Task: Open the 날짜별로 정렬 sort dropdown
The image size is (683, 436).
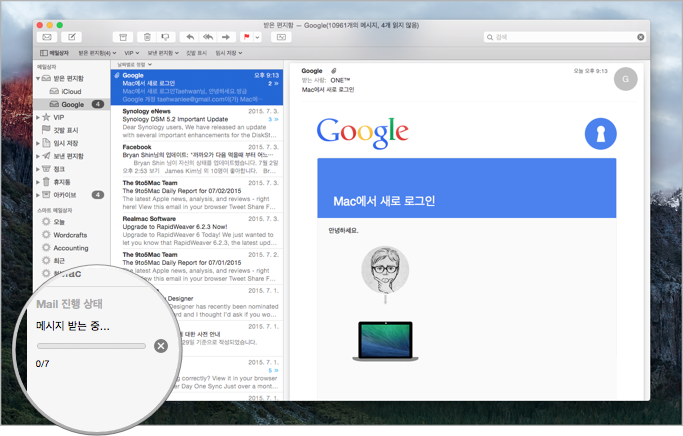Action: [135, 64]
